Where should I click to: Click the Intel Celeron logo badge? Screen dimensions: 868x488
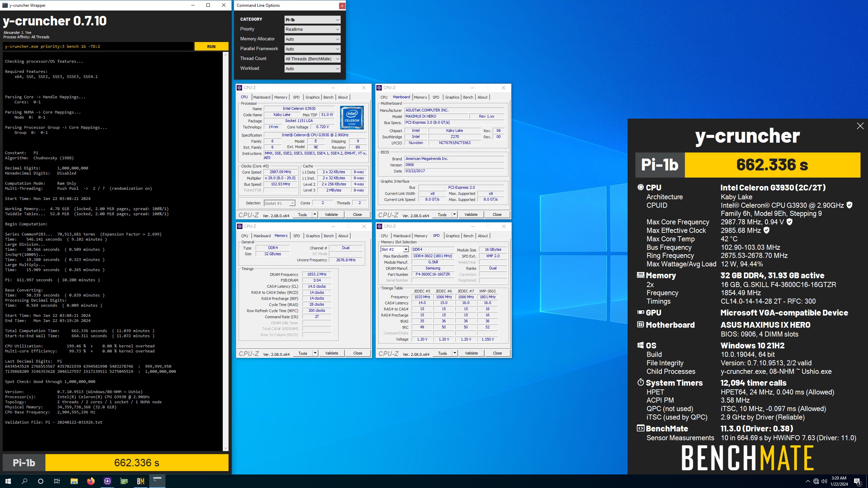[x=352, y=118]
